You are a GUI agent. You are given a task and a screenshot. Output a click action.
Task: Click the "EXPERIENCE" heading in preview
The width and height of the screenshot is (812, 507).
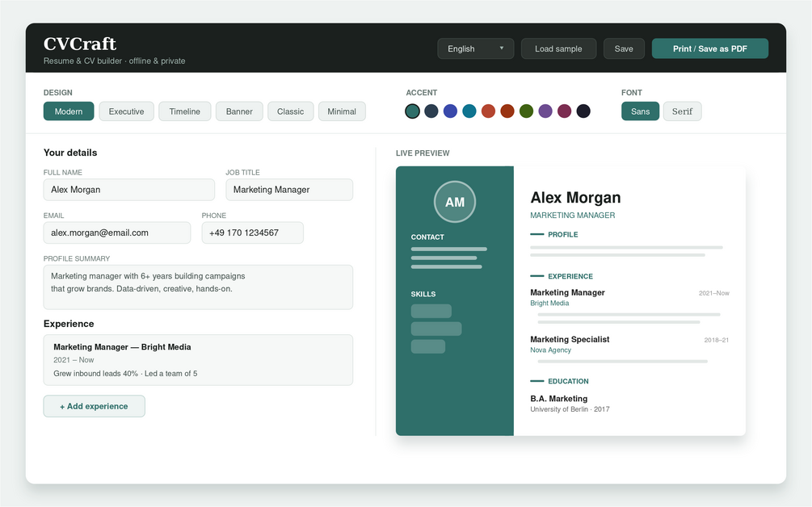click(x=570, y=276)
